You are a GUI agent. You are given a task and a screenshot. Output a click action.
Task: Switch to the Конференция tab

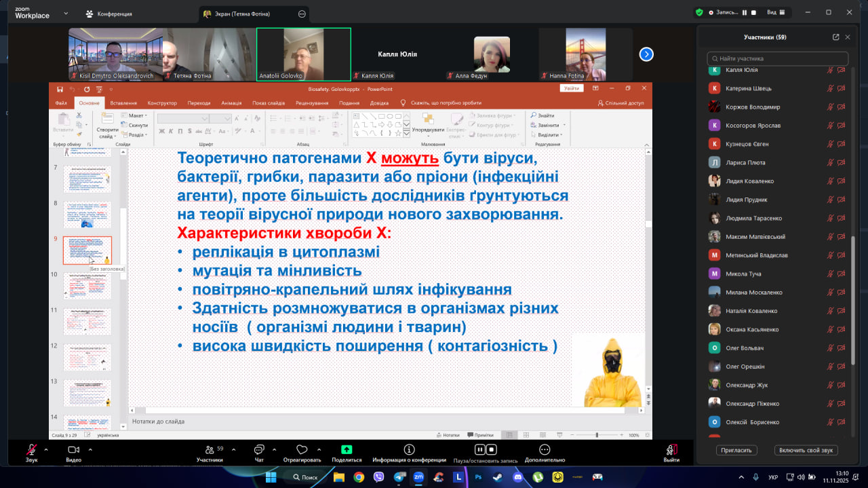pos(108,14)
